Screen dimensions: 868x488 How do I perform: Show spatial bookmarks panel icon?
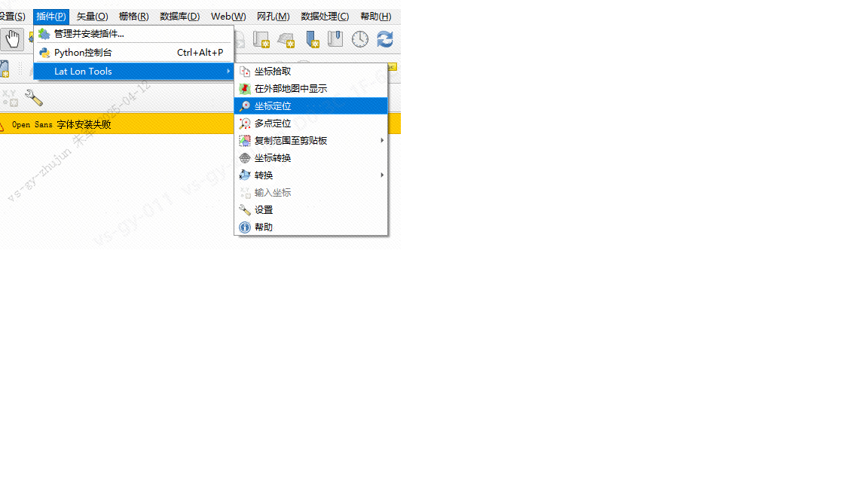tap(335, 38)
